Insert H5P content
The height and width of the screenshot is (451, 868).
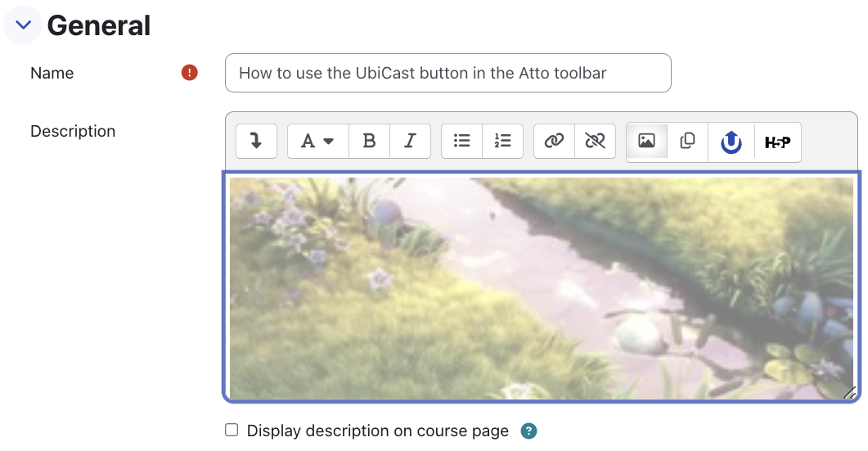click(x=778, y=142)
